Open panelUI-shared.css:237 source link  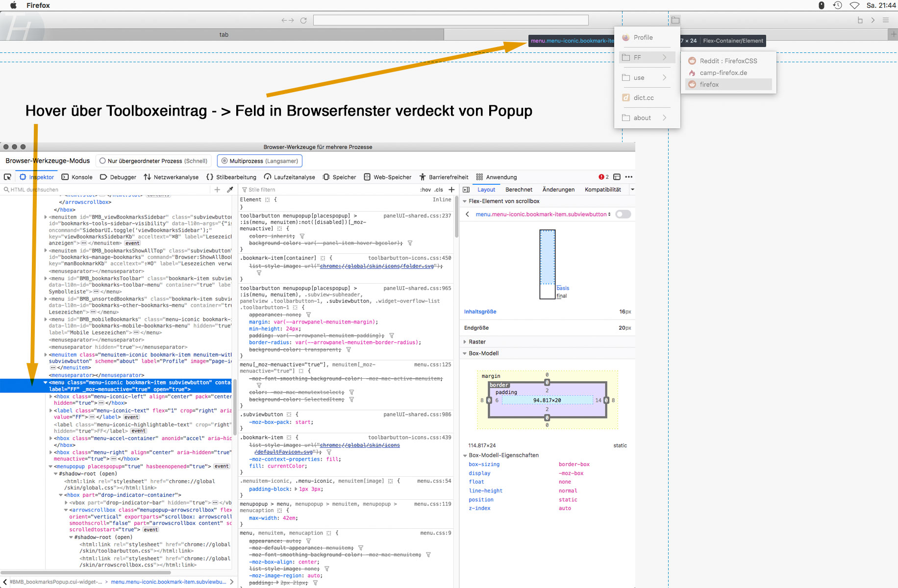point(417,216)
